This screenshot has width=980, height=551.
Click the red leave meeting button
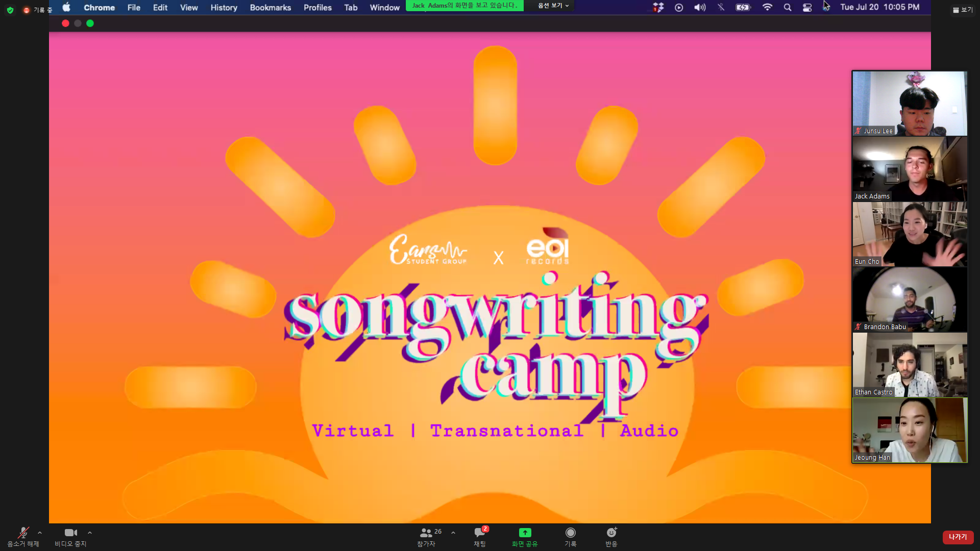(958, 537)
